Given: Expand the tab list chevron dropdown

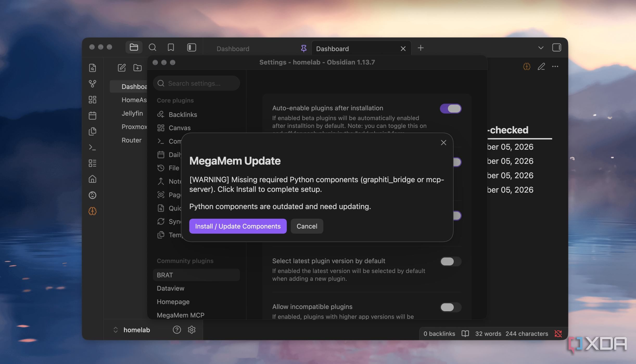Looking at the screenshot, I should (x=541, y=48).
